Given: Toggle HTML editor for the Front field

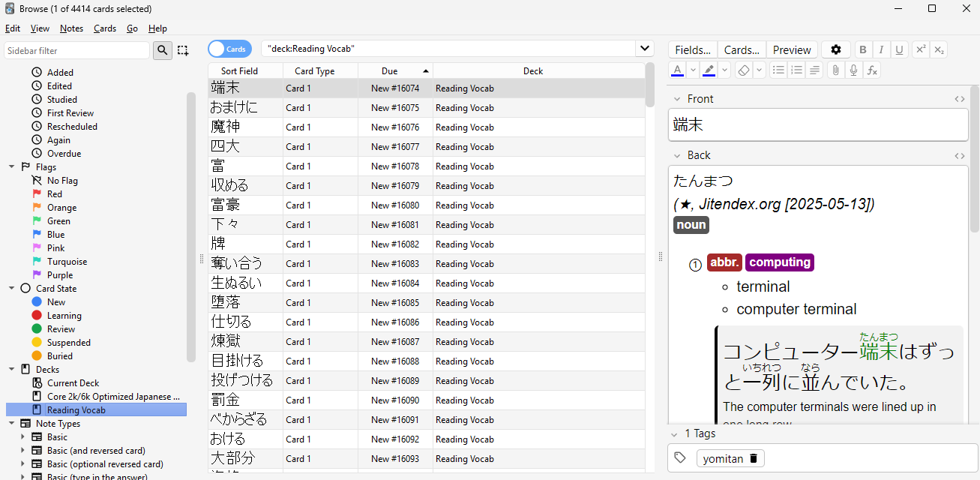Looking at the screenshot, I should (x=959, y=99).
